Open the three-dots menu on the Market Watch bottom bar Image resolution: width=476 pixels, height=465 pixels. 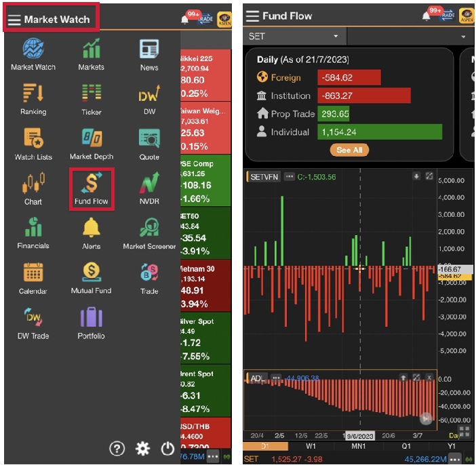pyautogui.click(x=213, y=456)
